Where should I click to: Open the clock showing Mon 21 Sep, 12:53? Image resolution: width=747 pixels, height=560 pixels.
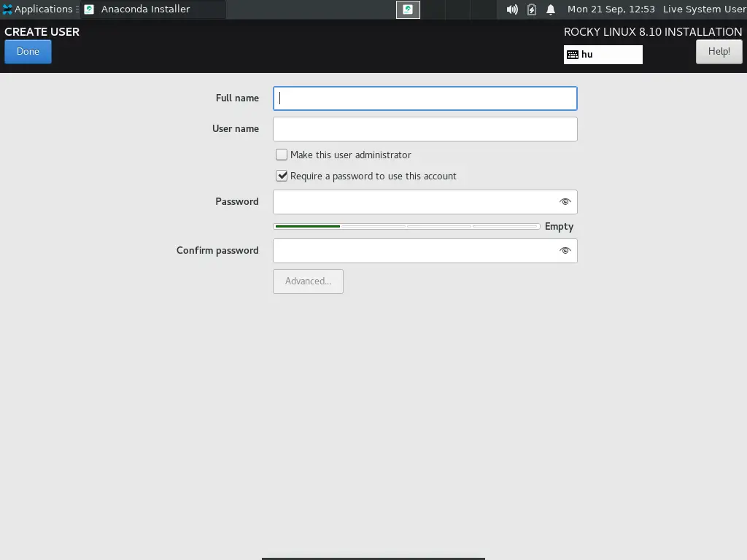[611, 9]
